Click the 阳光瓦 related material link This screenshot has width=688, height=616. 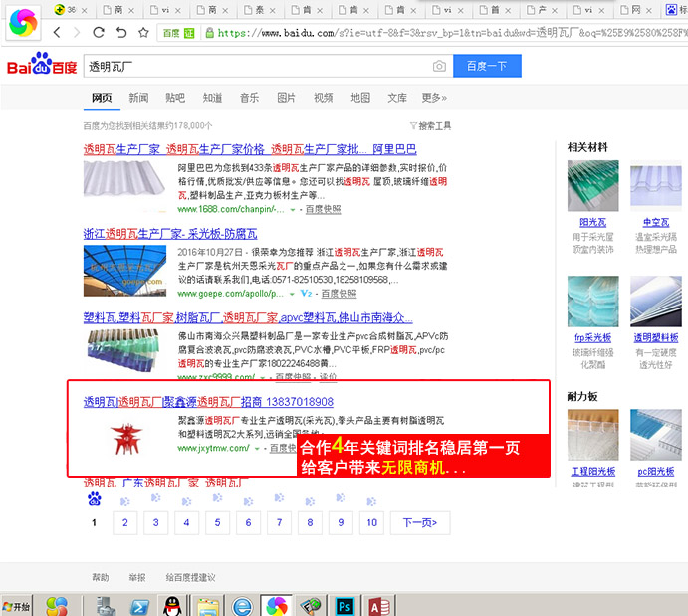(x=592, y=222)
